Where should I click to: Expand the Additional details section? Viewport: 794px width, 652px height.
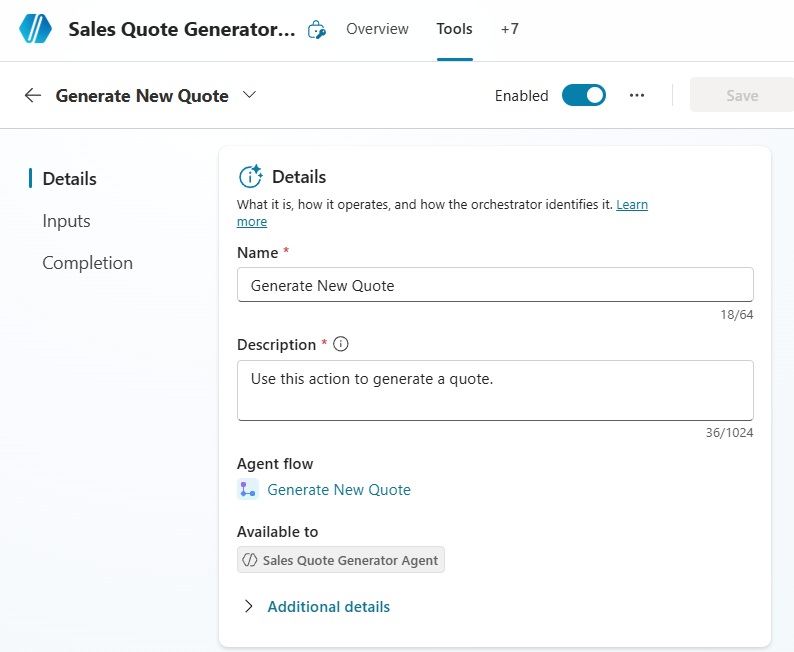pos(328,607)
